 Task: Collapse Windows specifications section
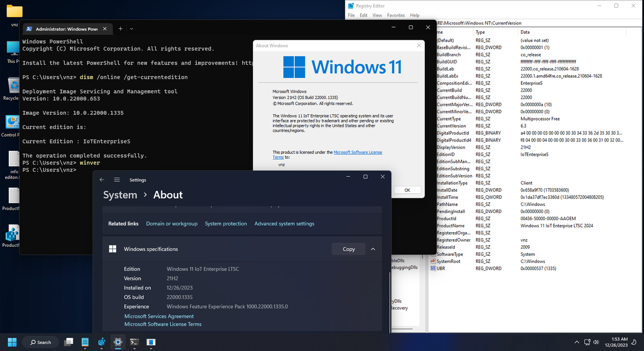point(373,249)
